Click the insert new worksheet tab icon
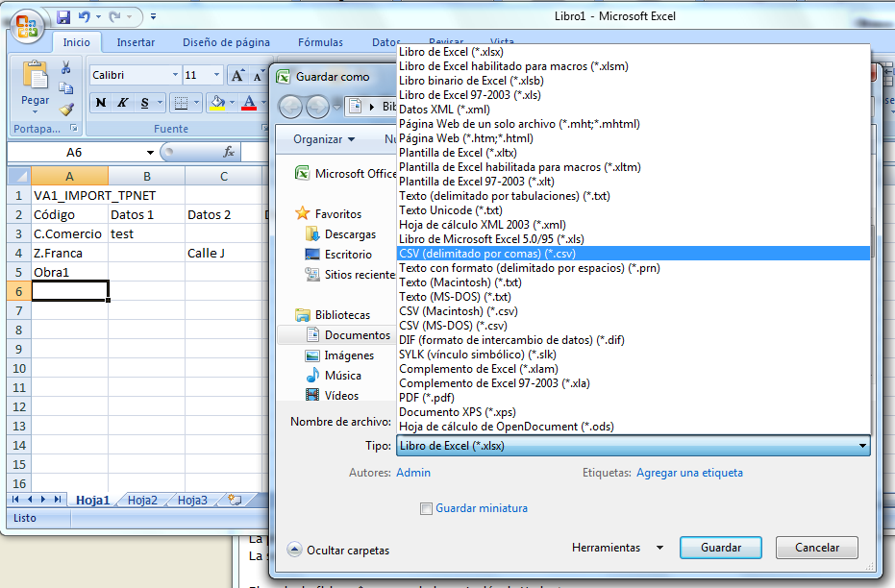Image resolution: width=895 pixels, height=588 pixels. tap(234, 501)
